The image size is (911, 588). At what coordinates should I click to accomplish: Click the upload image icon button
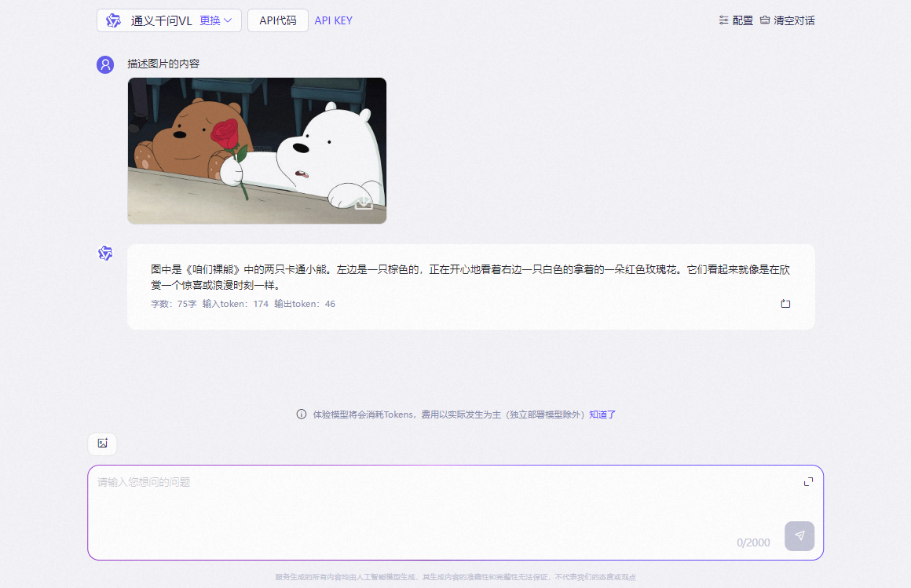[x=102, y=444]
